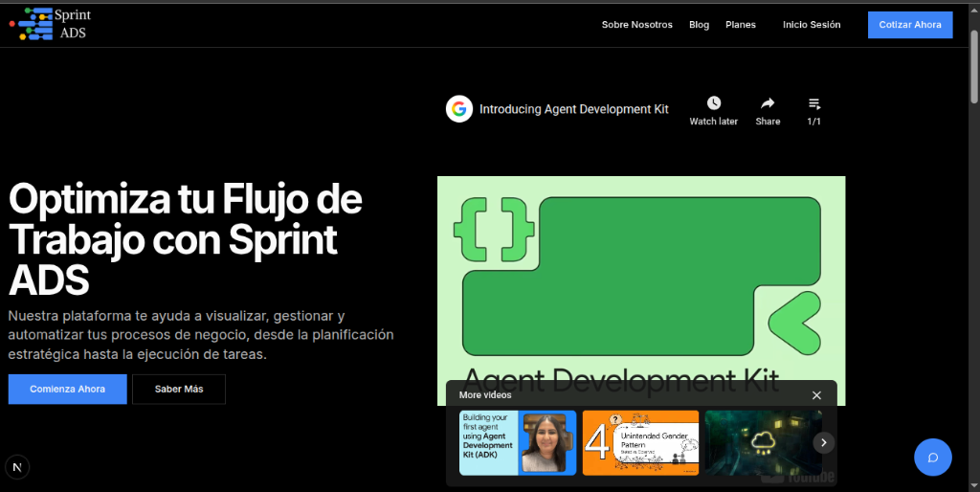
Task: Show next videos with the arrow
Action: click(x=824, y=442)
